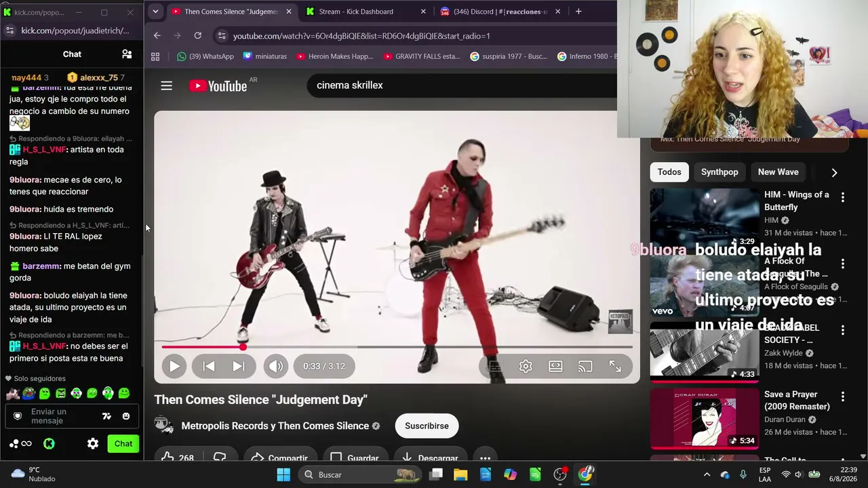Open the suspiria 1977 bookmark
Image resolution: width=868 pixels, height=488 pixels.
(509, 56)
